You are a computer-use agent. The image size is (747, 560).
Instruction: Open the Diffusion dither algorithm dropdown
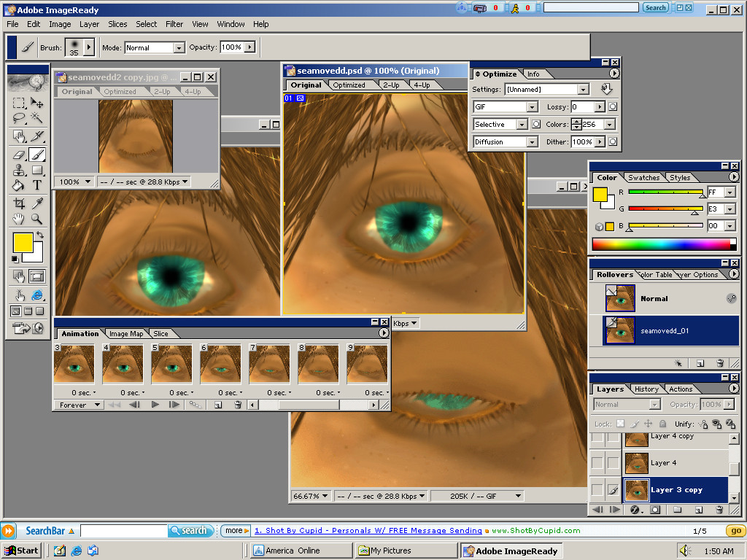coord(532,142)
